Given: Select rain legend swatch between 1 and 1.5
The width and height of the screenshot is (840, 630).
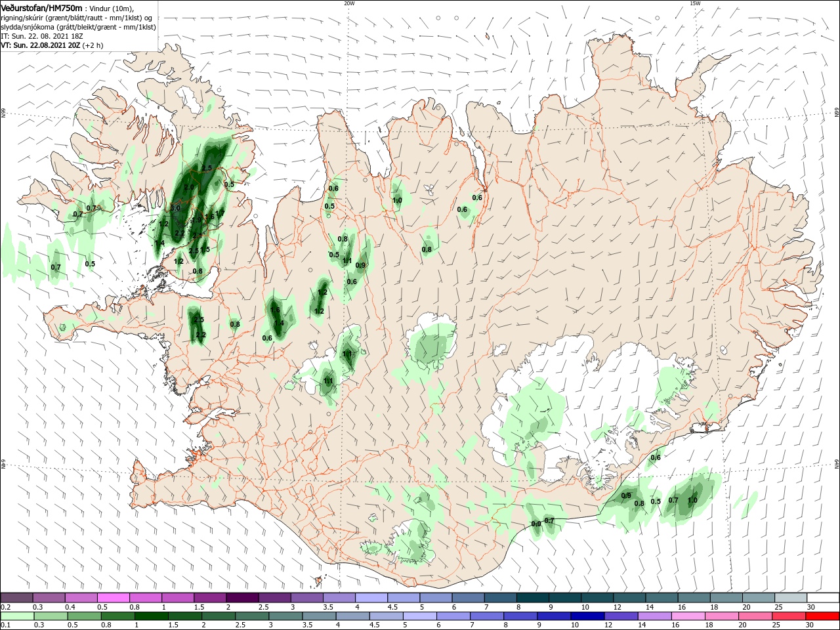Looking at the screenshot, I should click(151, 616).
